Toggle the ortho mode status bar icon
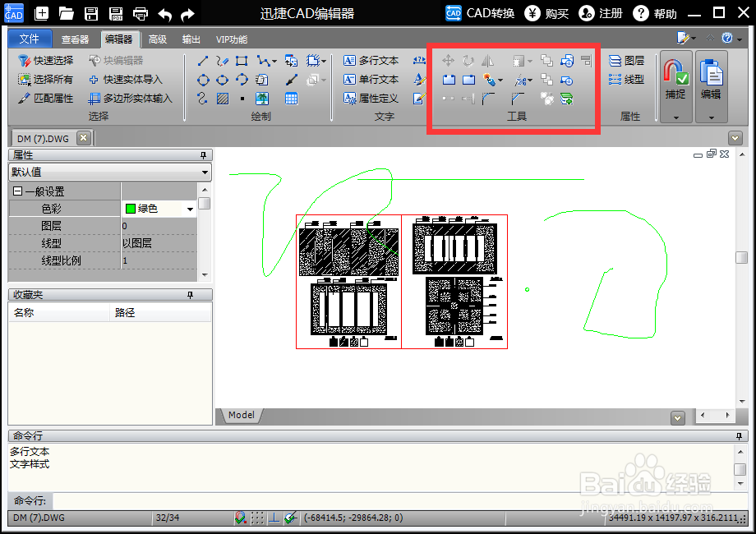Image resolution: width=756 pixels, height=534 pixels. coord(274,518)
